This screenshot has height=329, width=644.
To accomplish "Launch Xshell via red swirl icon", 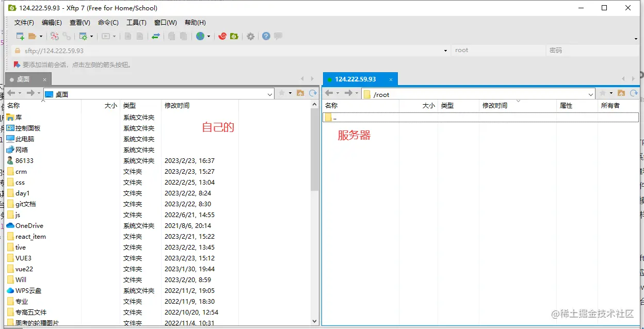I will click(x=222, y=36).
